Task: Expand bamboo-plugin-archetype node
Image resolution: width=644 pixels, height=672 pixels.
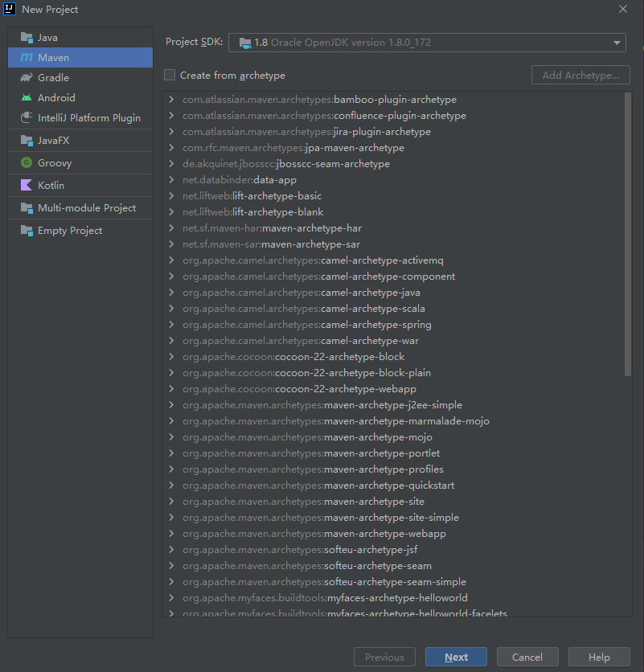Action: 171,100
